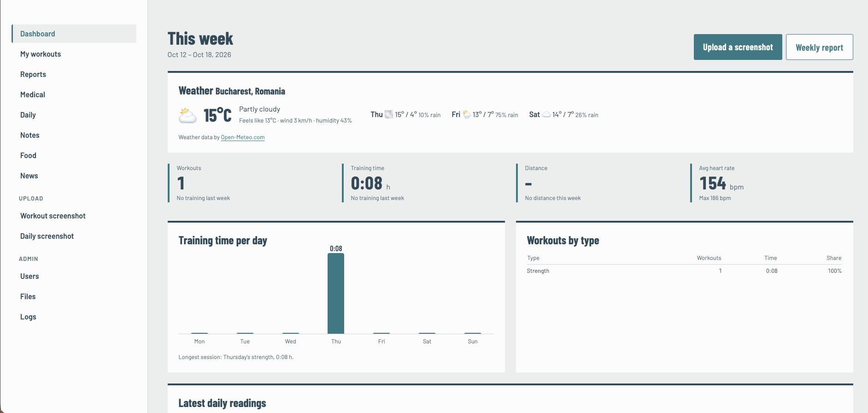Viewport: 868px width, 413px height.
Task: View the admin Logs page
Action: tap(74, 317)
